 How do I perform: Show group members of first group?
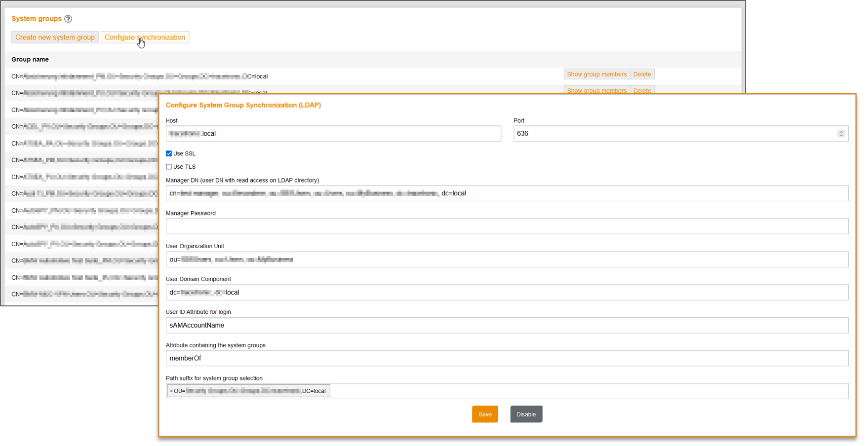596,74
